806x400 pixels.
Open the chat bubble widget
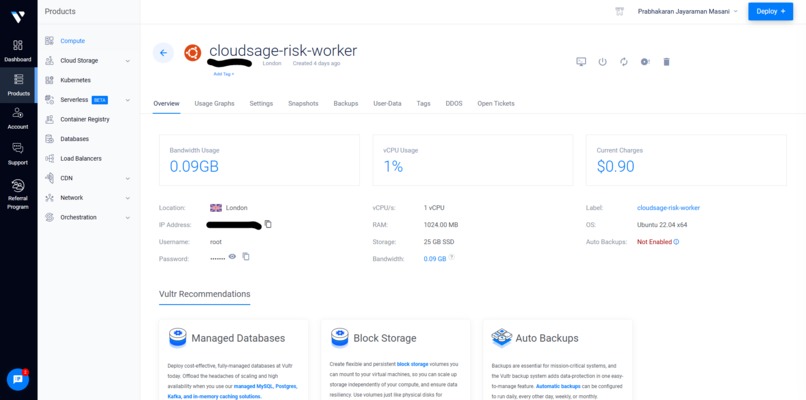click(18, 379)
